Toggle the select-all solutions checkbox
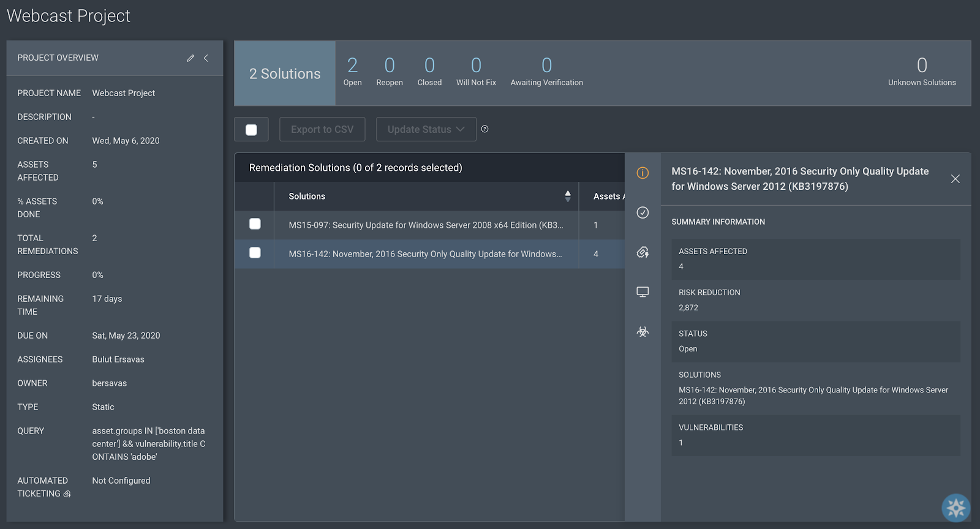The width and height of the screenshot is (980, 529). [251, 130]
